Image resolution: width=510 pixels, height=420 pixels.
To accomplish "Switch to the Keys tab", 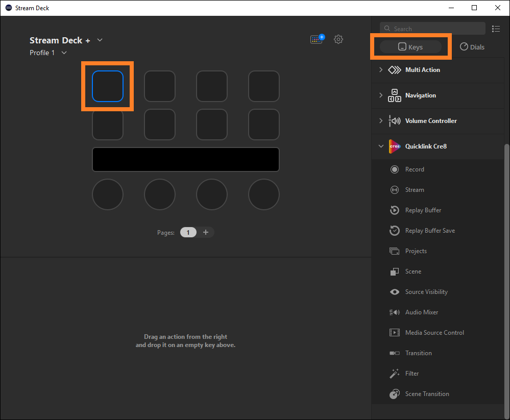I will [410, 47].
